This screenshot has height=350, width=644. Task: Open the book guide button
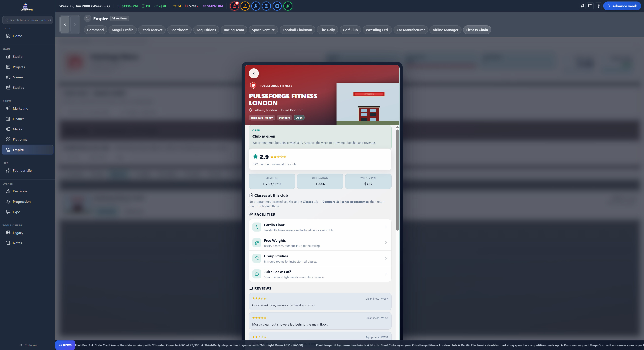590,6
